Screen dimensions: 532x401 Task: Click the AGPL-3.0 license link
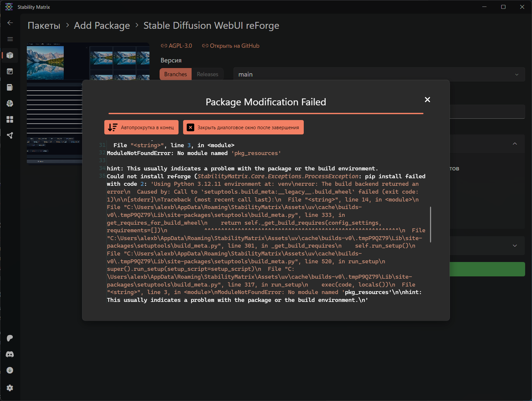(177, 46)
